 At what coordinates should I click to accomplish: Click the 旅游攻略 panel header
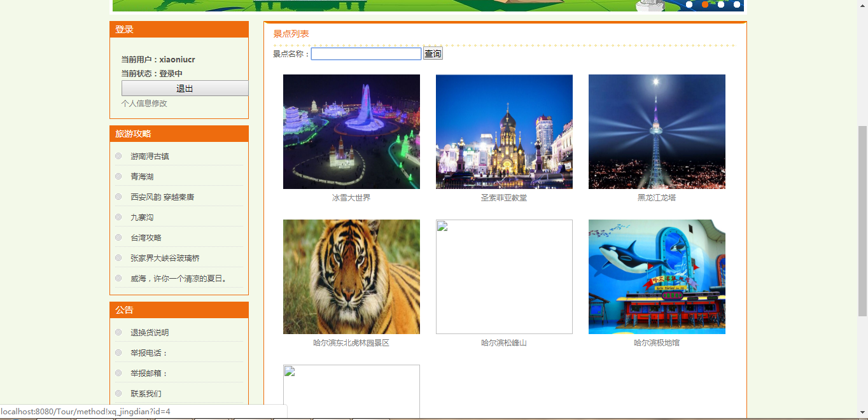[179, 134]
